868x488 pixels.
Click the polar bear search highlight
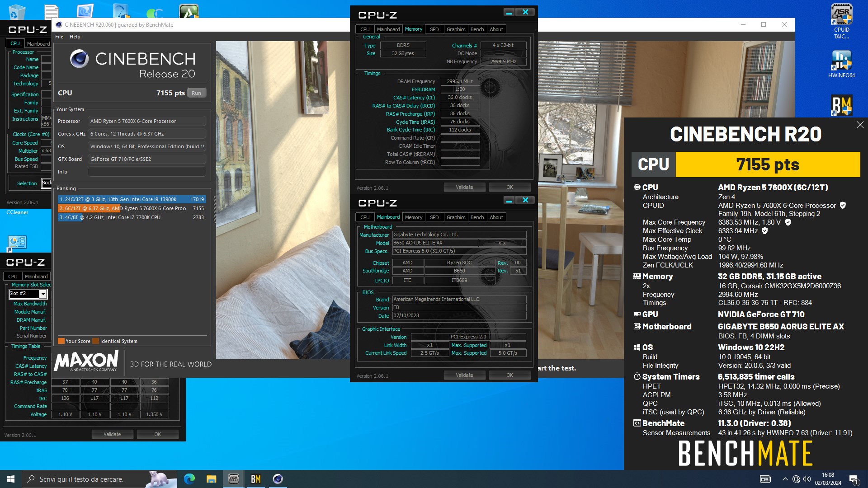[x=161, y=479]
